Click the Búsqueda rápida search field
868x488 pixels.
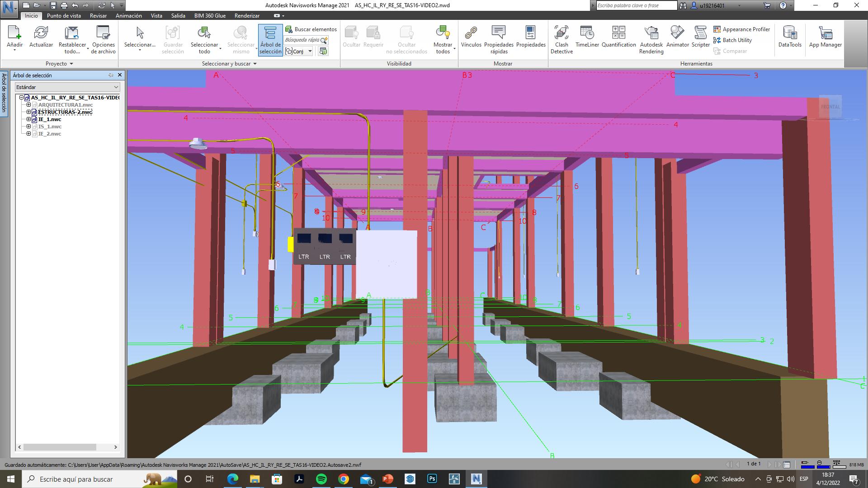pyautogui.click(x=302, y=40)
